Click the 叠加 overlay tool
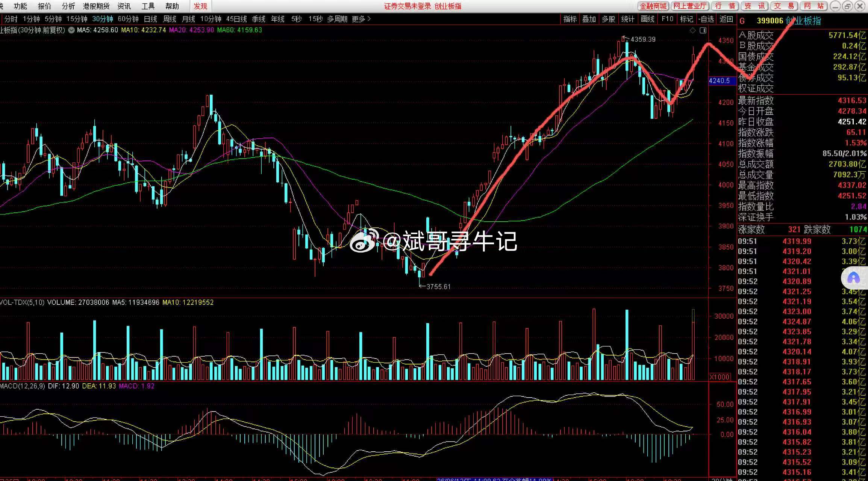 (589, 19)
